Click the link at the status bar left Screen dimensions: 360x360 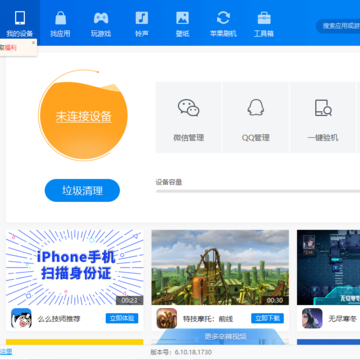point(6,352)
